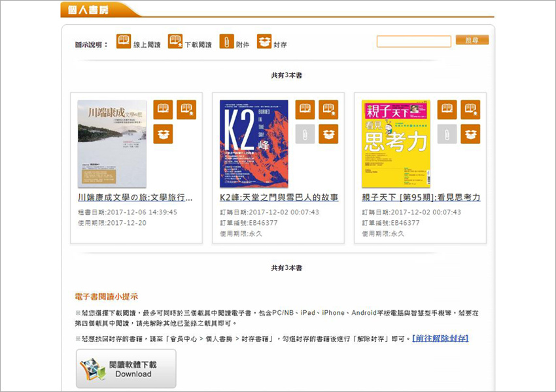Click the gray attachment icon for K2峰
The height and width of the screenshot is (392, 556).
tap(305, 134)
